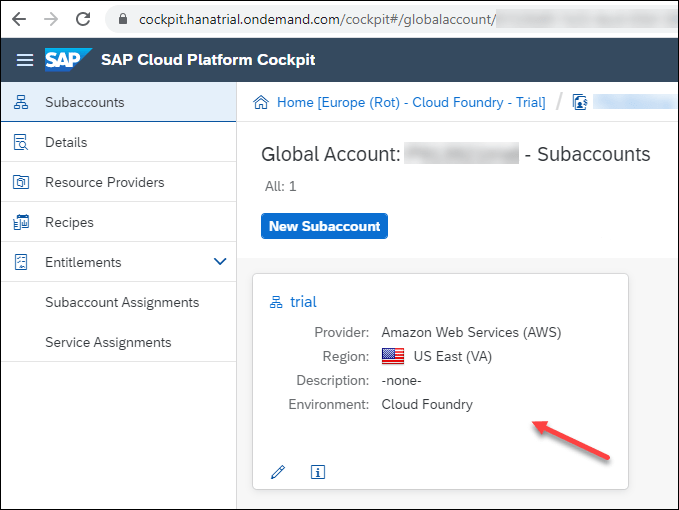The image size is (679, 510).
Task: Open the trial subaccount link
Action: [x=303, y=302]
